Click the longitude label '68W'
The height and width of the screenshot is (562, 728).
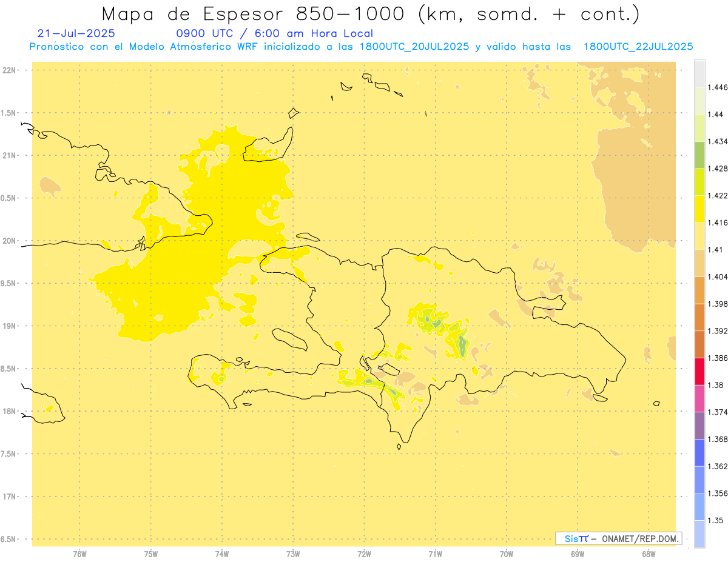[x=649, y=554]
